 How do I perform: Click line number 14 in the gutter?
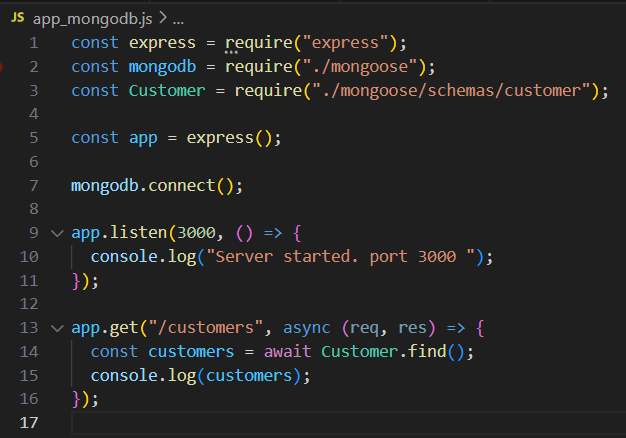29,352
